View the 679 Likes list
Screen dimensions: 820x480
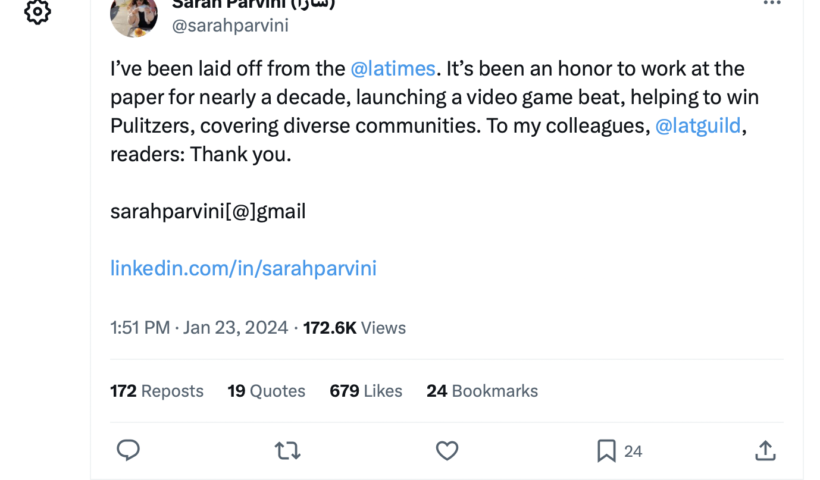pos(366,391)
